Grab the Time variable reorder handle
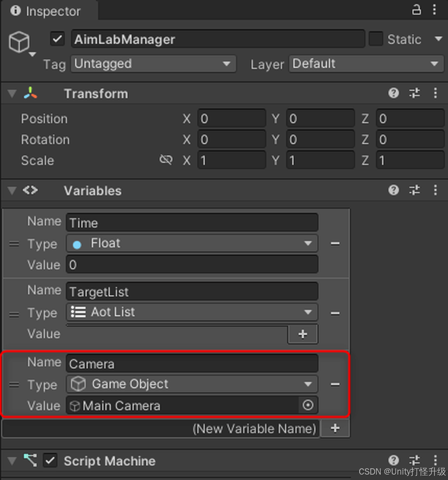Viewport: 448px width, 480px height. [14, 244]
